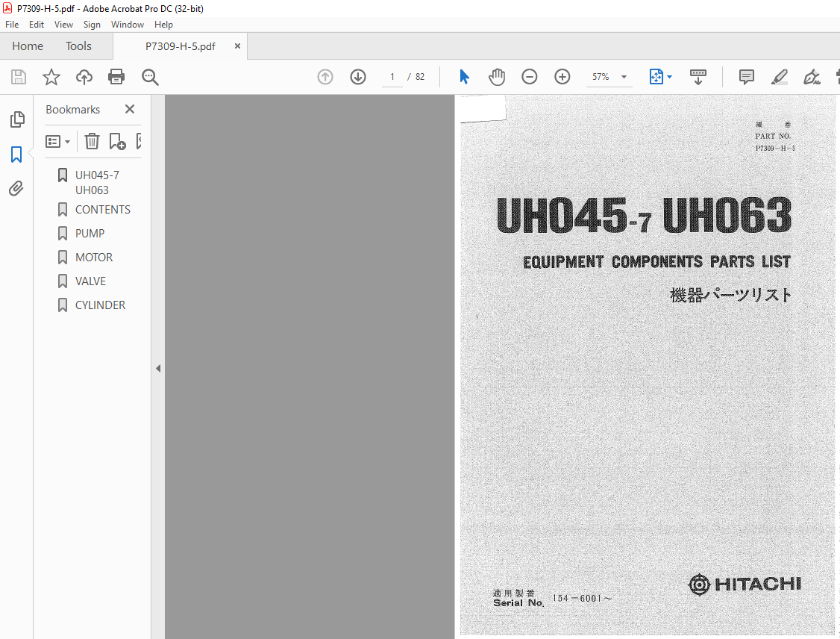840x639 pixels.
Task: Add a comment with speech bubble icon
Action: (x=746, y=77)
